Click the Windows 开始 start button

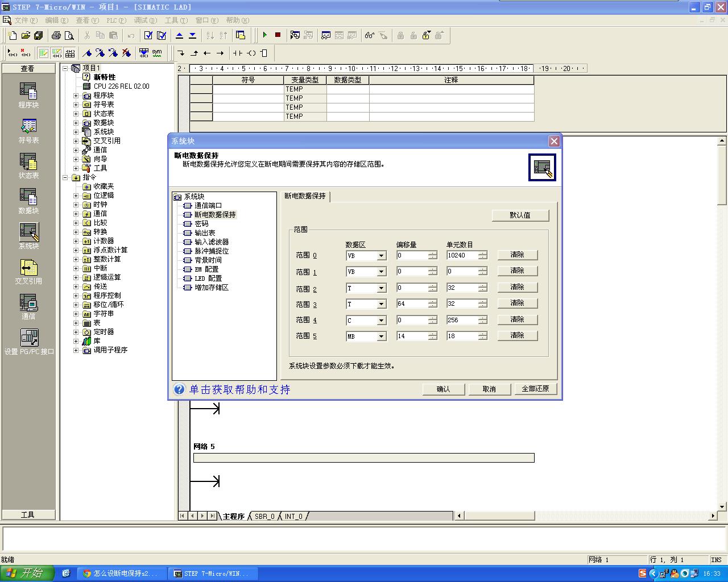(27, 573)
